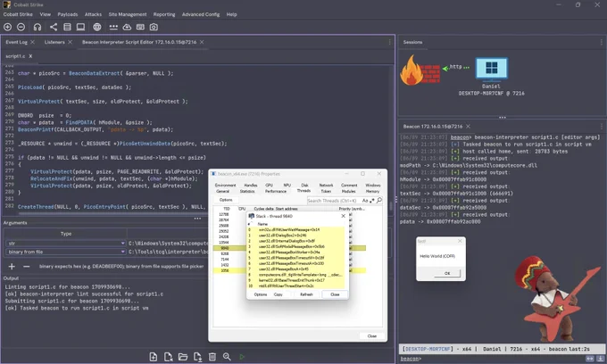This screenshot has width=607, height=364.
Task: Add an argument row with plus icon
Action: click(12, 266)
